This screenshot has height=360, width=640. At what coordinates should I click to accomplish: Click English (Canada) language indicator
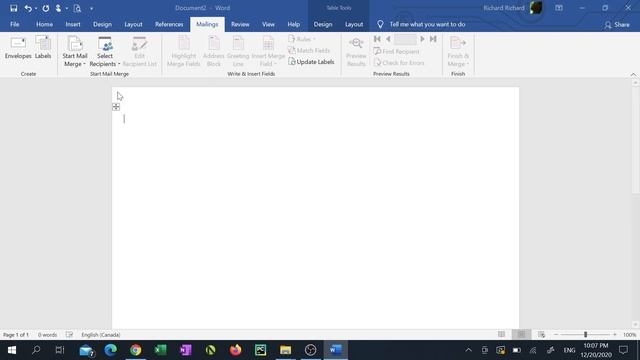(100, 335)
